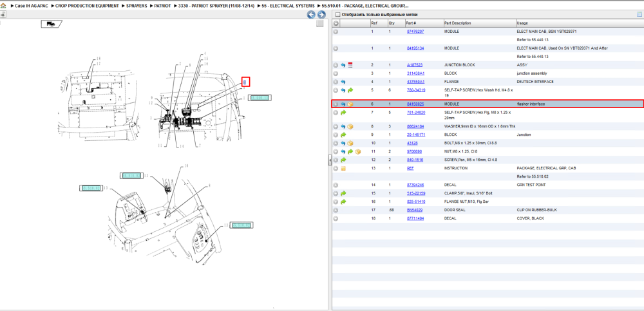Screen dimensions: 644x311
Task: Click the package icon in WASHER row
Action: click(350, 127)
